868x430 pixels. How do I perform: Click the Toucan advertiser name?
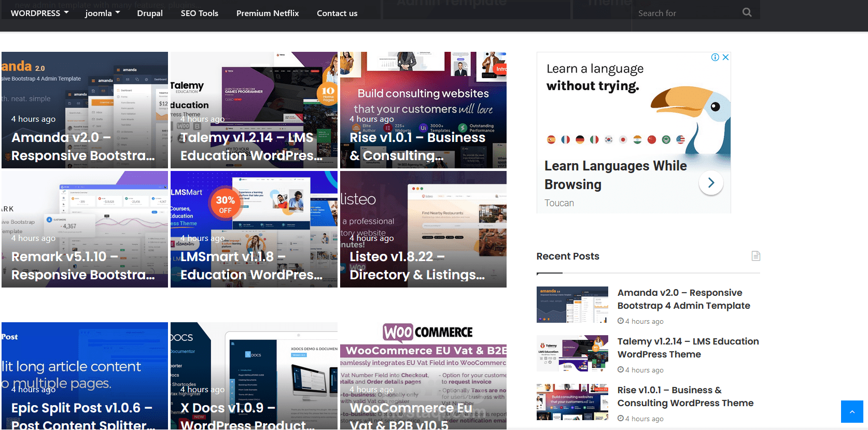pyautogui.click(x=559, y=203)
